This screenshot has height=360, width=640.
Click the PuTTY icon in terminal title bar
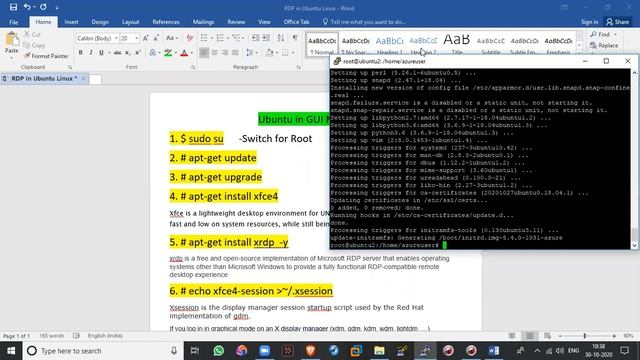tap(337, 61)
